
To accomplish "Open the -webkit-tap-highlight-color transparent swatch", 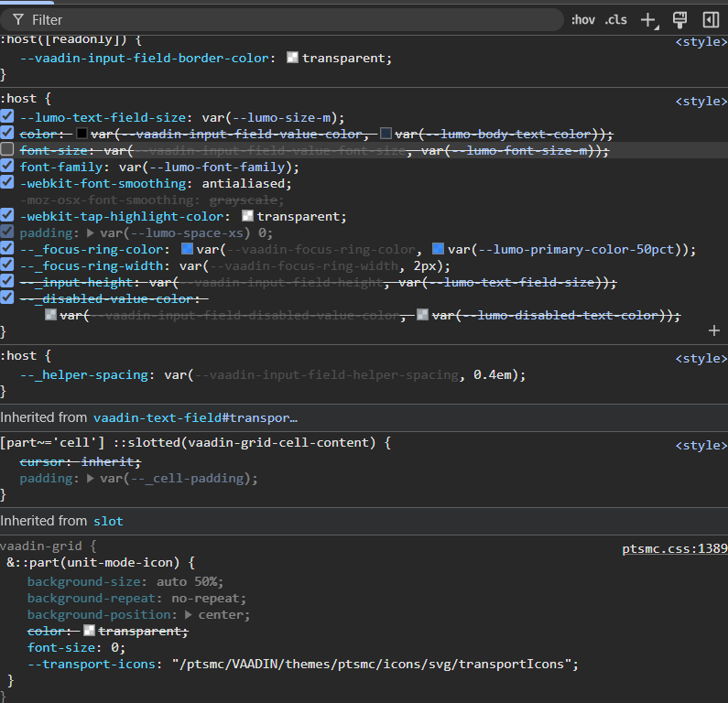I will [x=247, y=217].
